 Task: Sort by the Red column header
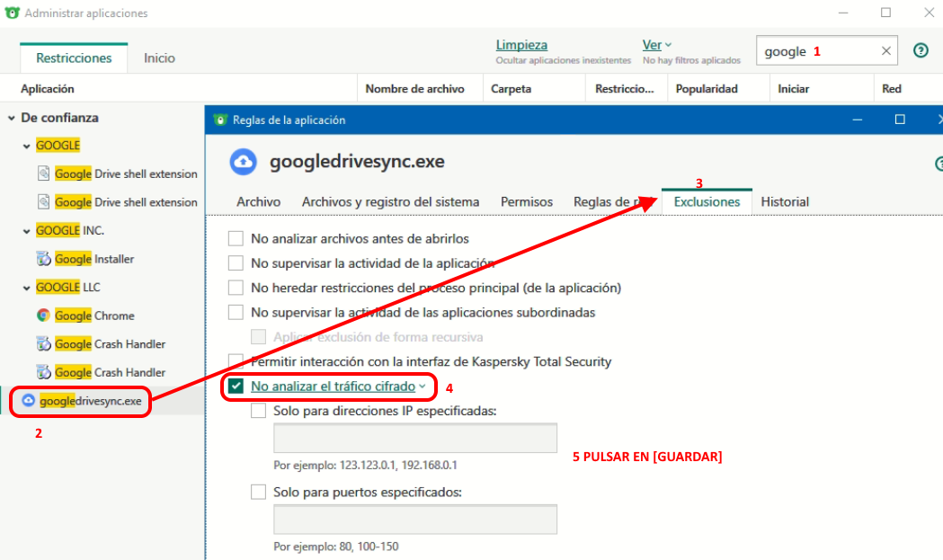(891, 88)
